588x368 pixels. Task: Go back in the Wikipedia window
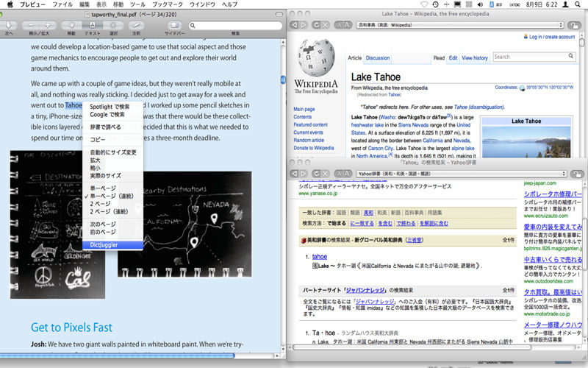coord(295,25)
